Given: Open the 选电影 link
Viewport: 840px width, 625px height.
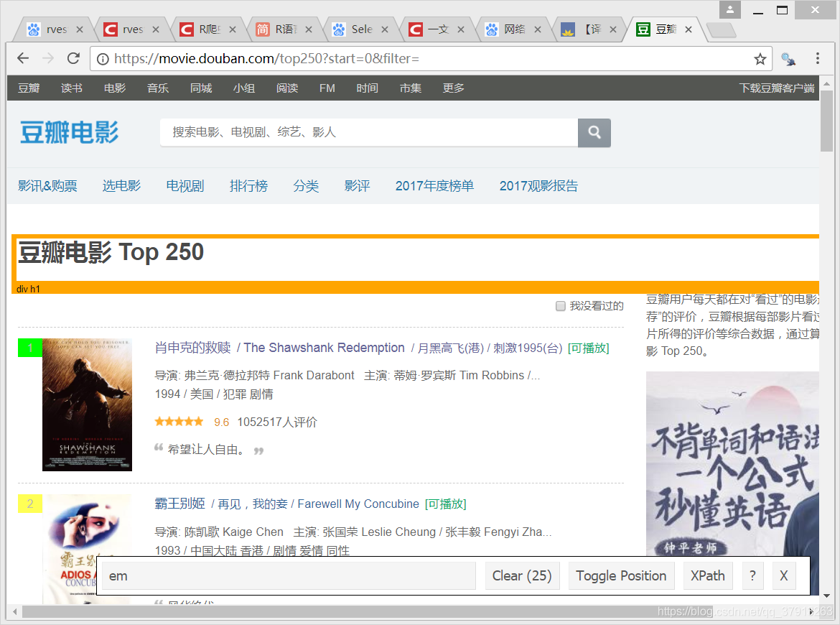Looking at the screenshot, I should [x=121, y=186].
